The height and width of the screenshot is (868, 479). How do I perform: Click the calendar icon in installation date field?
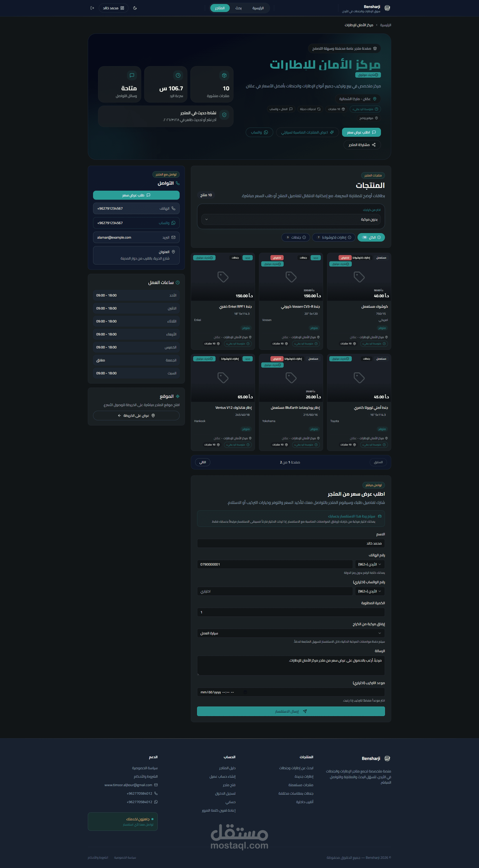tap(245, 692)
